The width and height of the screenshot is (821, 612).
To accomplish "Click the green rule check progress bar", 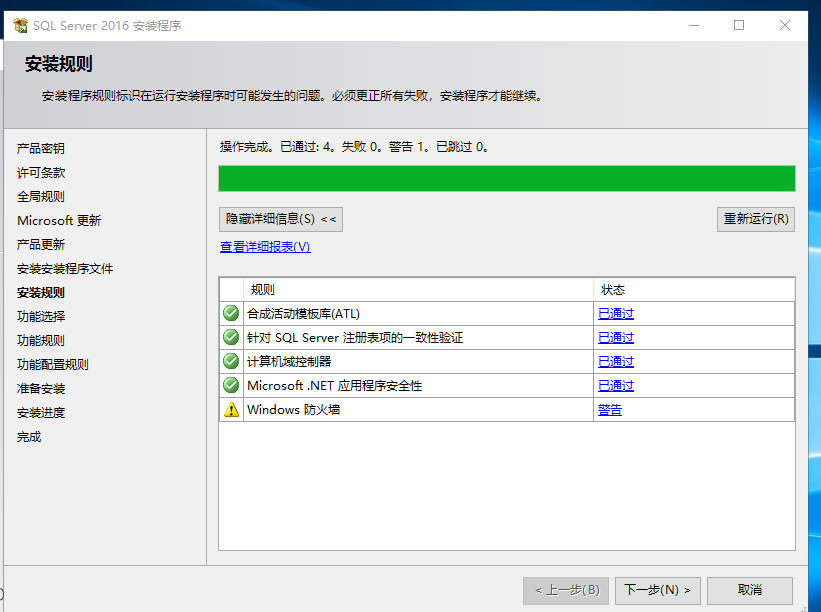I will coord(507,179).
